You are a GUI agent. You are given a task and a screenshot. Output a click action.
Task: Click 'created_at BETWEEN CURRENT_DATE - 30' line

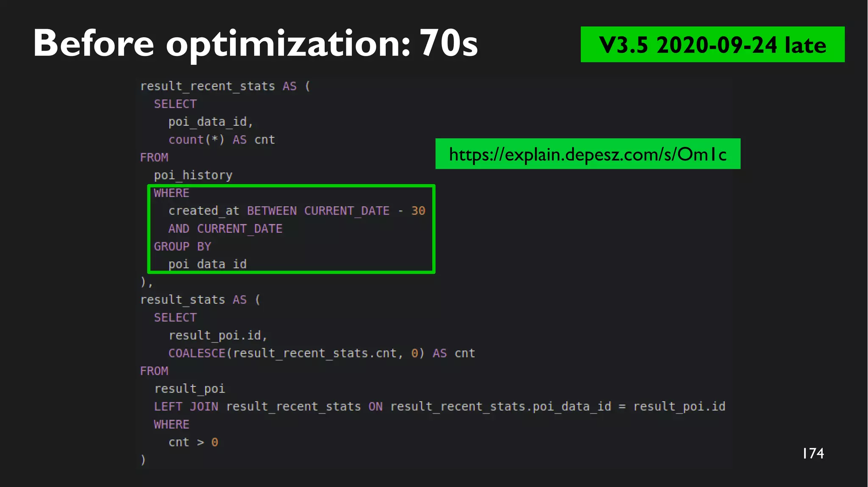[x=297, y=211]
